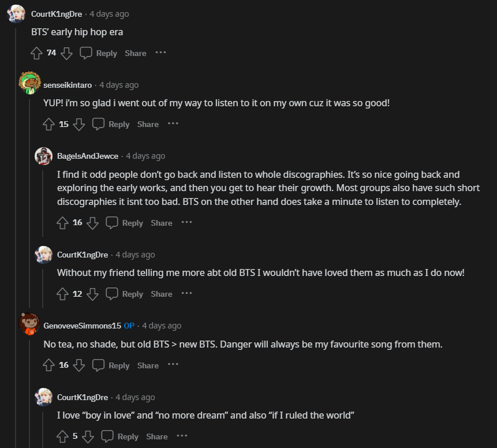Screen dimensions: 497x448
Task: Downvote the comment with 74 points
Action: point(66,53)
